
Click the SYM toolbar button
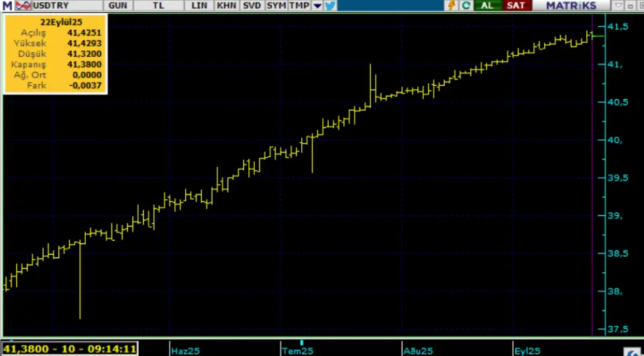[276, 6]
